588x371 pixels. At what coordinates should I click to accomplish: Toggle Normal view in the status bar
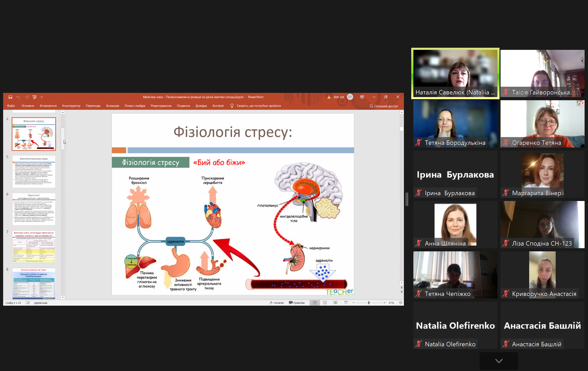tap(314, 303)
